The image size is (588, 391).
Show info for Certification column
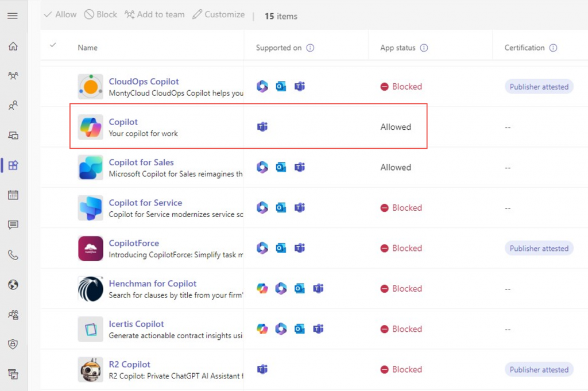pyautogui.click(x=553, y=48)
